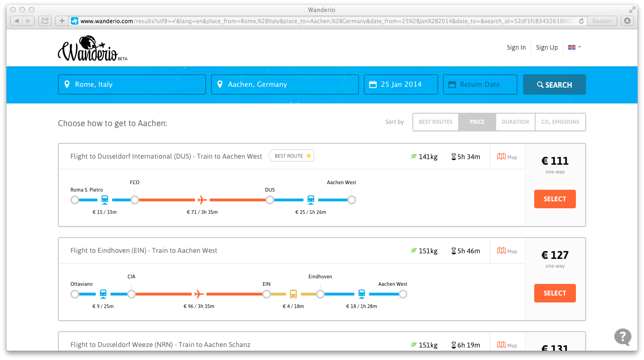
Task: Click the hourglass icon beside 5h 34m
Action: (x=454, y=157)
